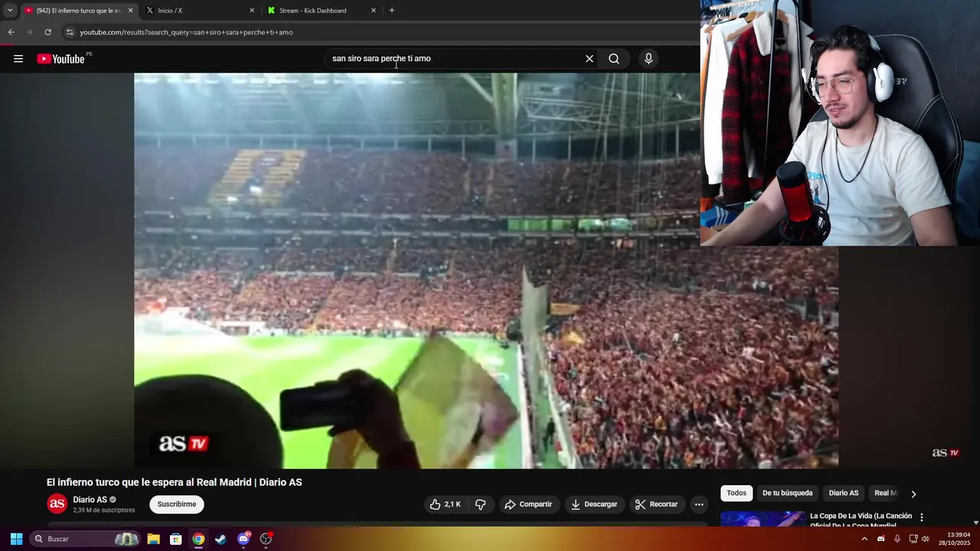Subscribe to Diario AS channel
Screen dimensions: 980x551
[x=177, y=504]
